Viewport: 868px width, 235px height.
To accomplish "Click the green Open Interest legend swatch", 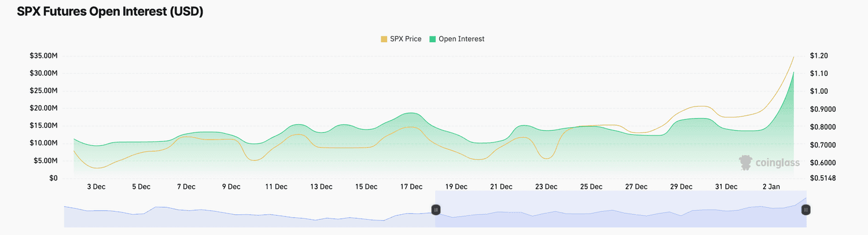I will 432,39.
